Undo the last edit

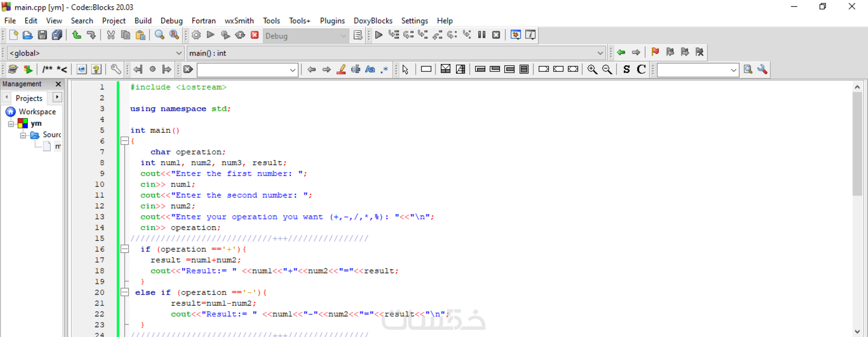(77, 35)
